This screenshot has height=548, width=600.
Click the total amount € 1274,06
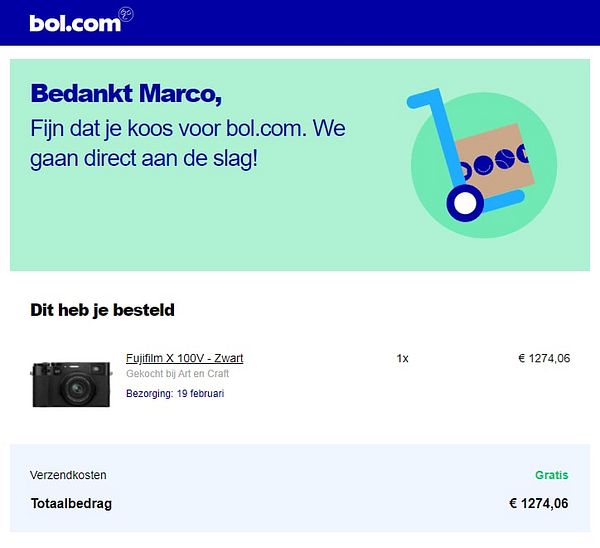tap(538, 503)
